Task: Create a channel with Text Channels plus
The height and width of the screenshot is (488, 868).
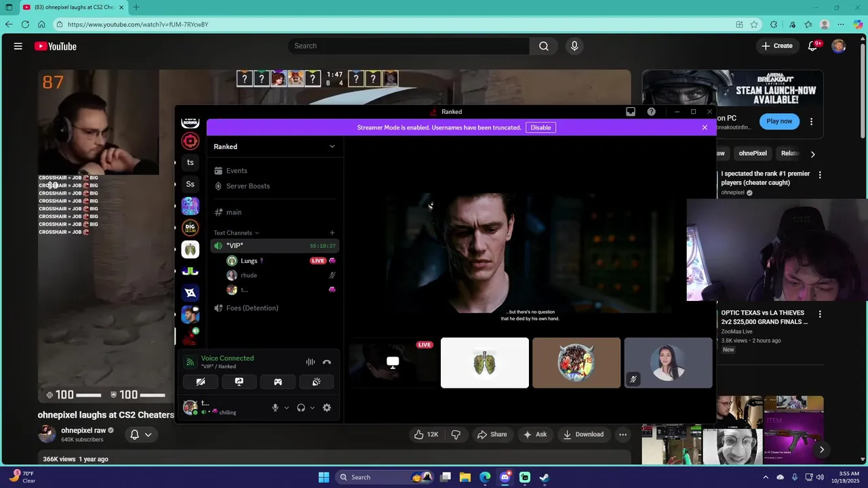Action: [x=332, y=233]
